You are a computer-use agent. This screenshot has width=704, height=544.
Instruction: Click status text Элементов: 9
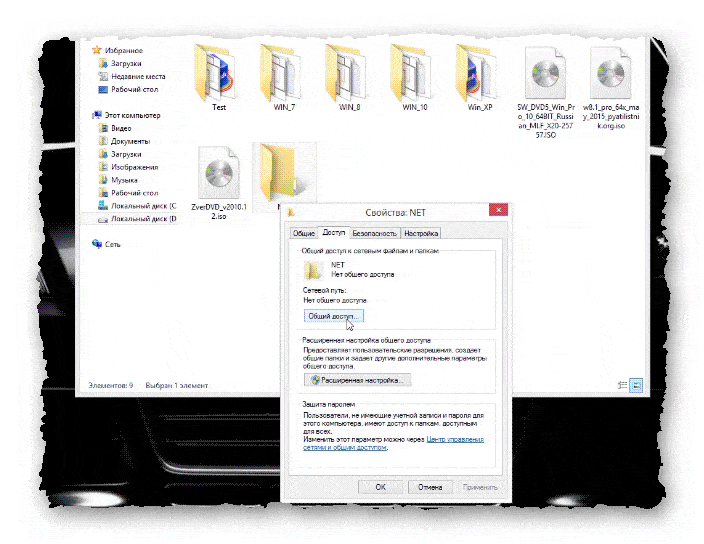[x=110, y=385]
